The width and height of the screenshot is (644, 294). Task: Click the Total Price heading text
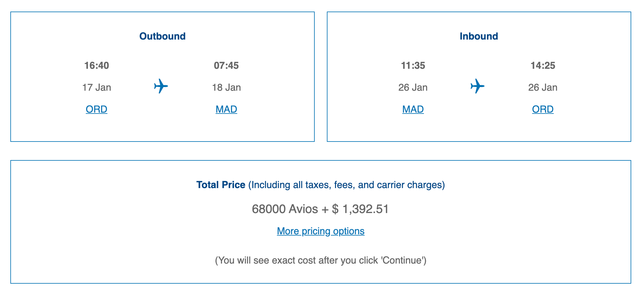(221, 185)
